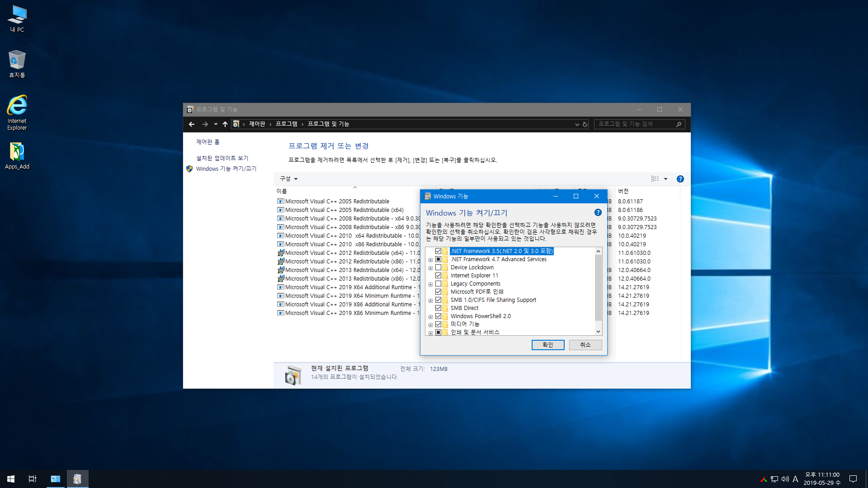The width and height of the screenshot is (868, 488).
Task: Launch Internet Explorer from desktop
Action: coord(17,113)
